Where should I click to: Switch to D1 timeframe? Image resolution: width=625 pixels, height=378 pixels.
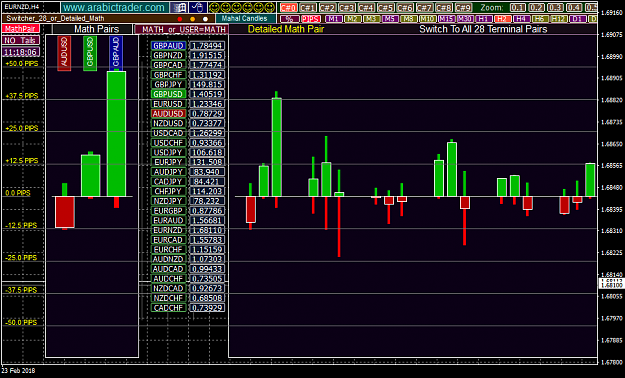[578, 19]
